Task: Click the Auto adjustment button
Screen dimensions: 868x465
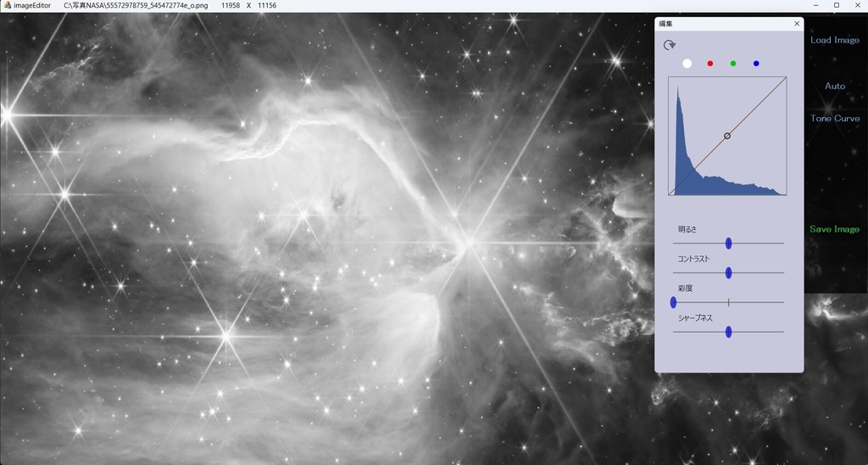Action: click(835, 86)
